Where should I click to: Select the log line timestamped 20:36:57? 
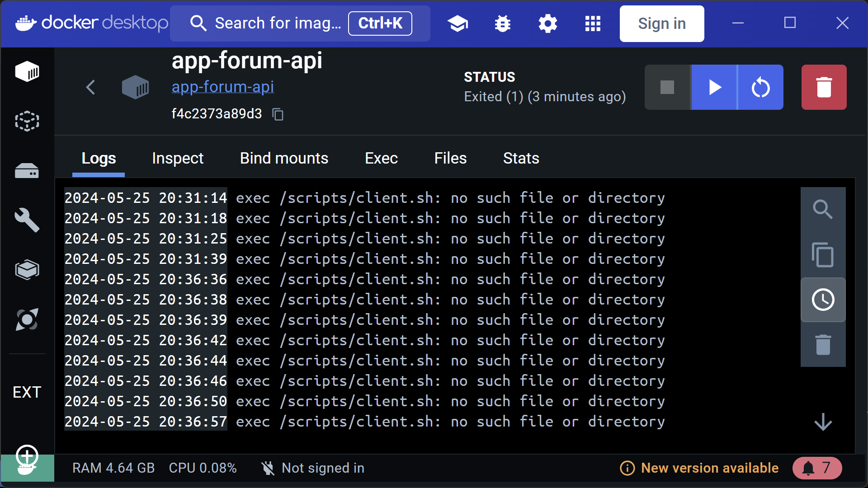click(364, 422)
